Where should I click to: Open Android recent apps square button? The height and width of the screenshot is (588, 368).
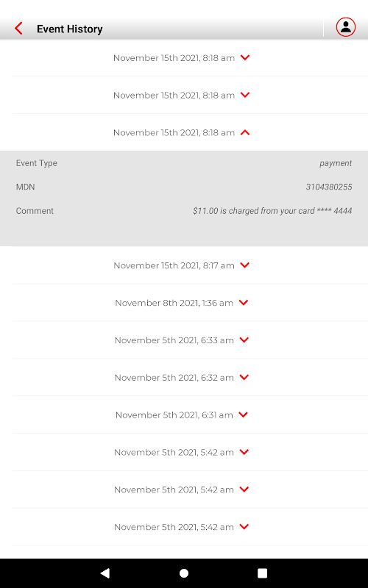point(262,573)
